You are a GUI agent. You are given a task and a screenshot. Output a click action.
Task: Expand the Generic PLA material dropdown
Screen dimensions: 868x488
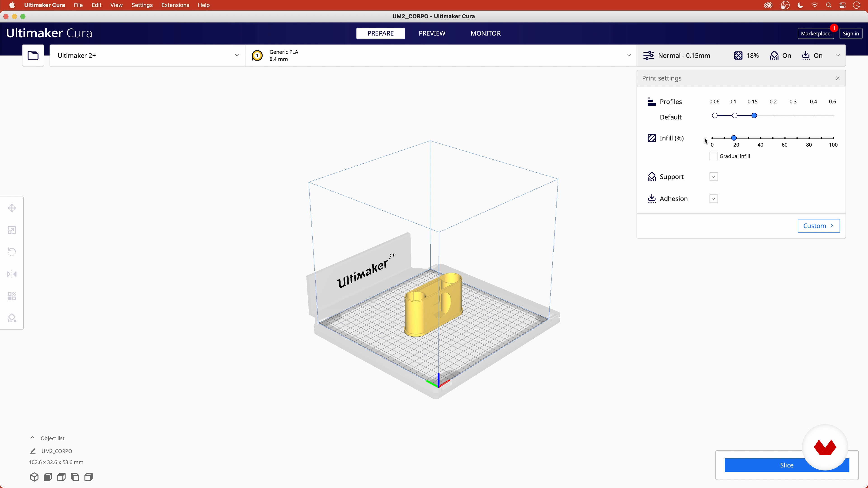tap(441, 56)
